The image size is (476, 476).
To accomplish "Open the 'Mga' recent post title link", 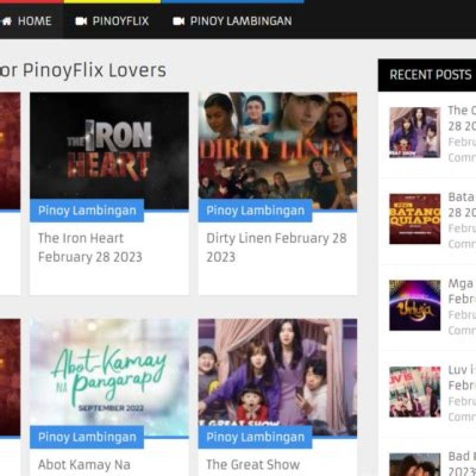I will click(462, 291).
